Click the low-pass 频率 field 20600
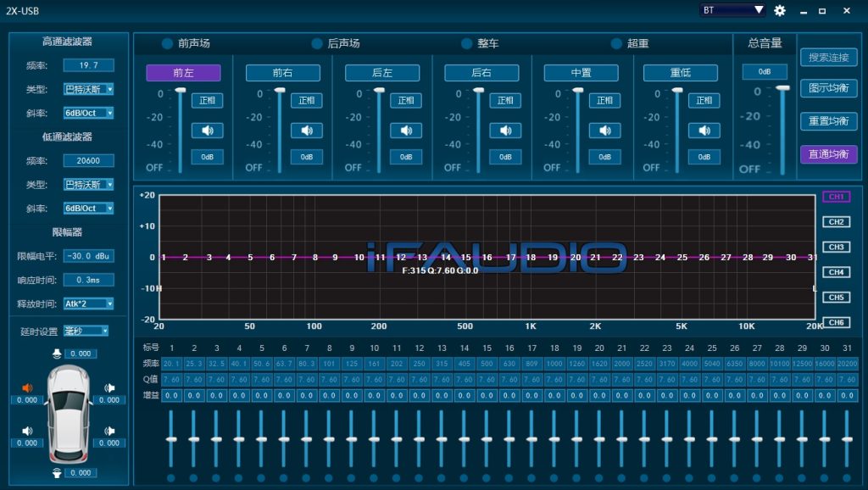The image size is (868, 490). 88,160
